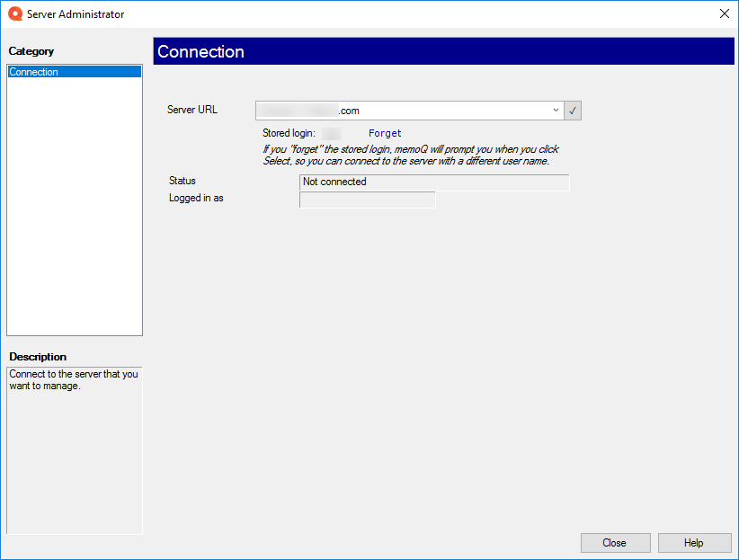The image size is (739, 560).
Task: Click the memoQ logo in title bar
Action: click(x=14, y=14)
